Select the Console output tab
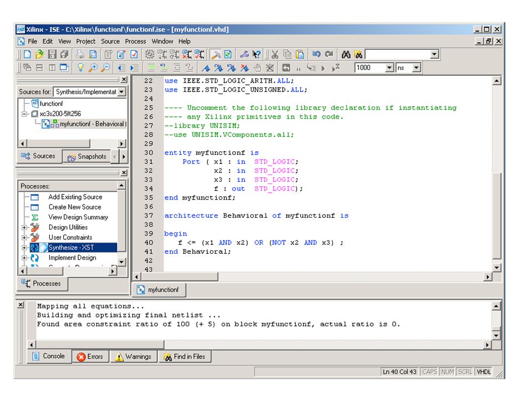Image resolution: width=532 pixels, height=399 pixels. pyautogui.click(x=49, y=356)
